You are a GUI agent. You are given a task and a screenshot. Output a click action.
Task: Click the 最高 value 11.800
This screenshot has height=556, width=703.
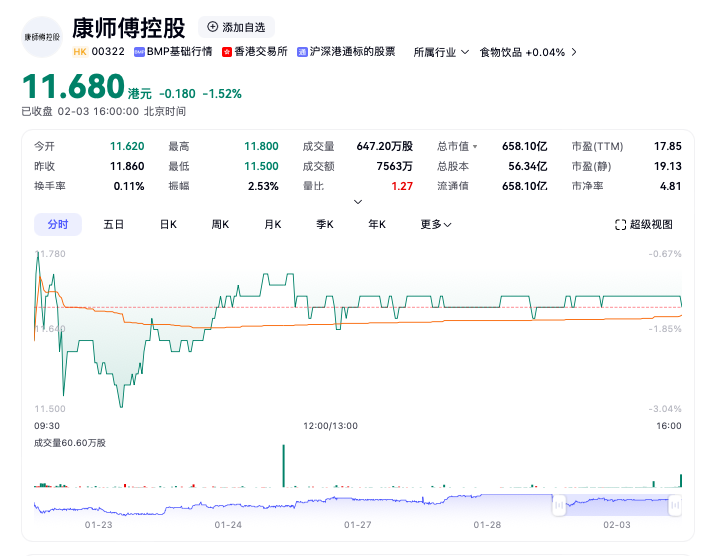[261, 147]
